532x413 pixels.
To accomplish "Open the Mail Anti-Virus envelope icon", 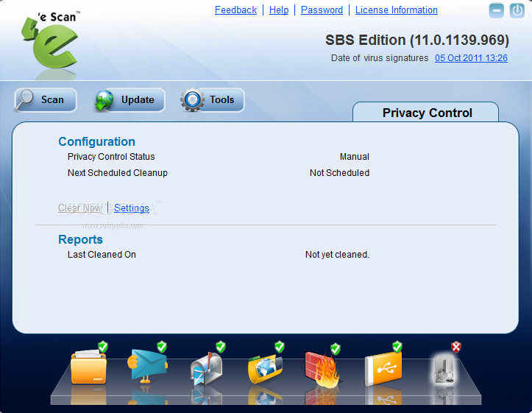I will pyautogui.click(x=148, y=365).
